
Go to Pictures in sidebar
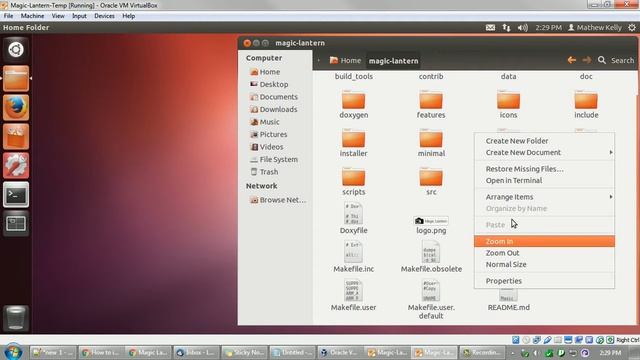pos(269,134)
